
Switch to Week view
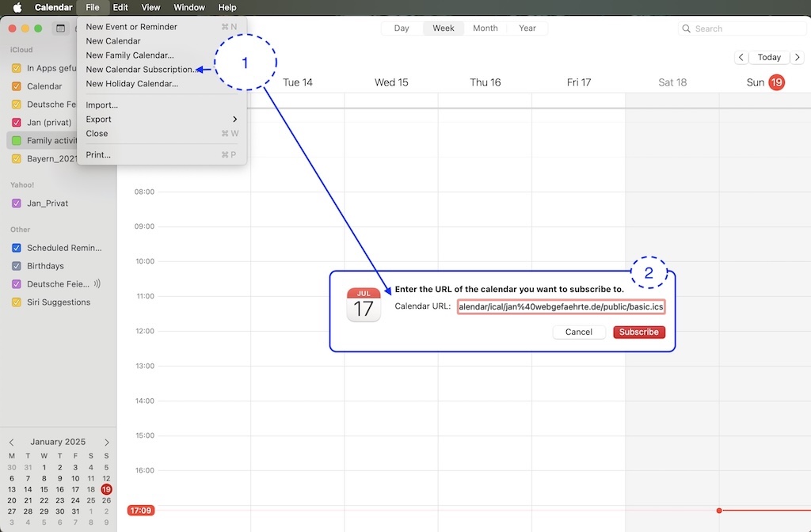[x=444, y=28]
